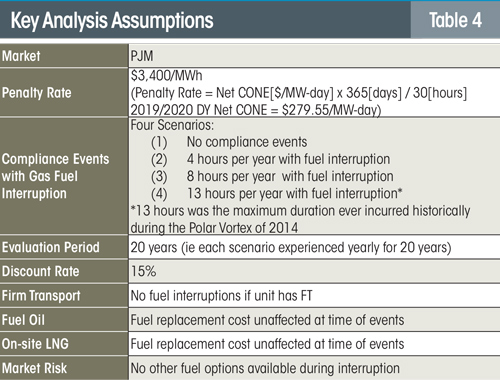Click the PJM market value cell
The height and width of the screenshot is (380, 500).
tap(314, 56)
